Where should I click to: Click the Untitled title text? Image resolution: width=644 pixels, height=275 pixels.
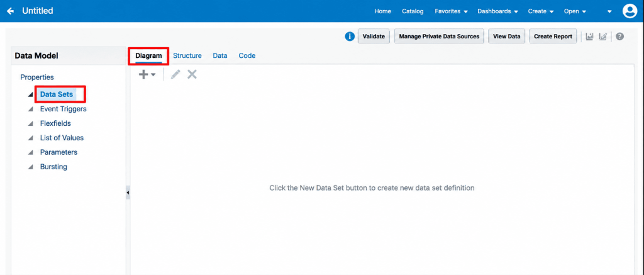pyautogui.click(x=38, y=11)
